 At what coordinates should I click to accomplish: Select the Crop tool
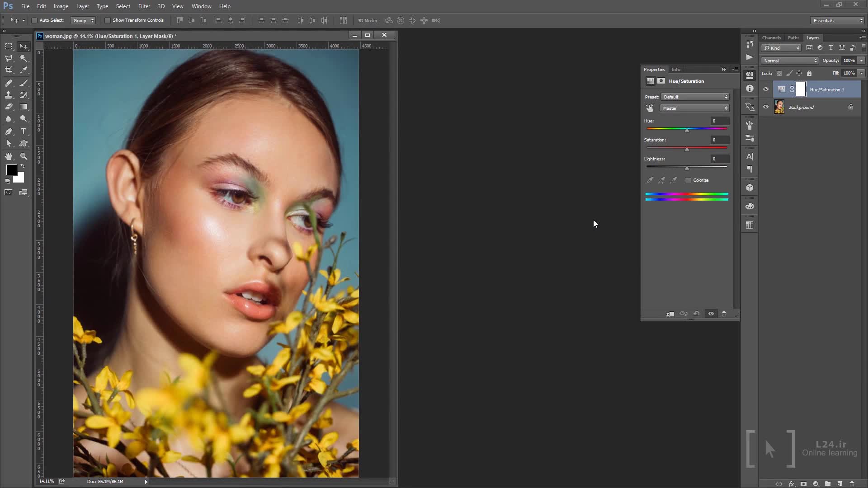9,70
